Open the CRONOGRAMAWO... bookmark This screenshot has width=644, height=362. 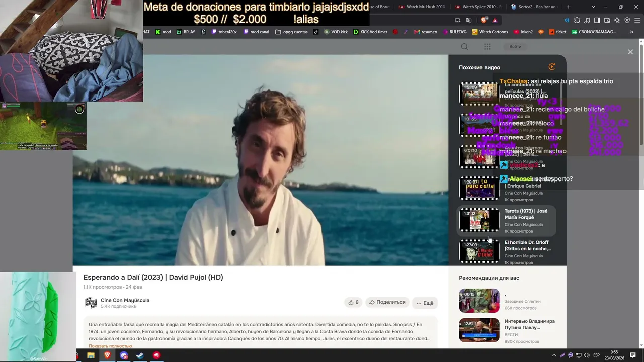pos(594,32)
